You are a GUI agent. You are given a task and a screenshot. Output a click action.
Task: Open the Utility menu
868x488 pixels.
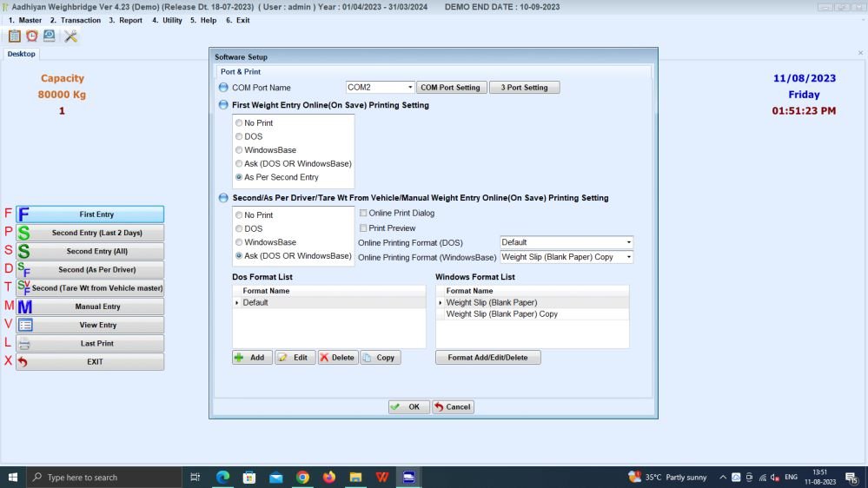pyautogui.click(x=168, y=20)
